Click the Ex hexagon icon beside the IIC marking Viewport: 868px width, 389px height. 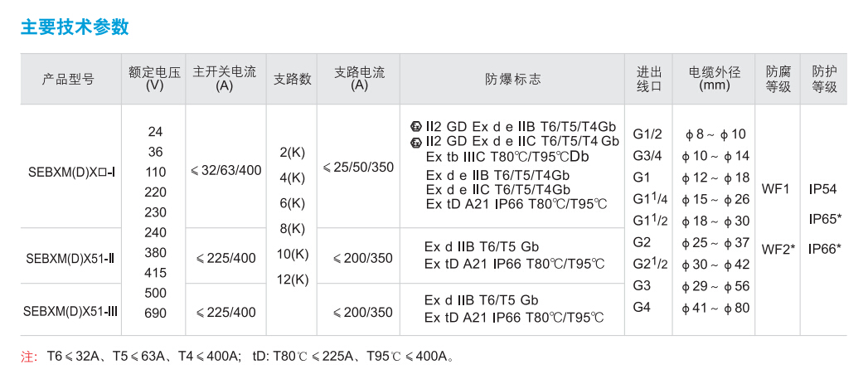tap(415, 142)
